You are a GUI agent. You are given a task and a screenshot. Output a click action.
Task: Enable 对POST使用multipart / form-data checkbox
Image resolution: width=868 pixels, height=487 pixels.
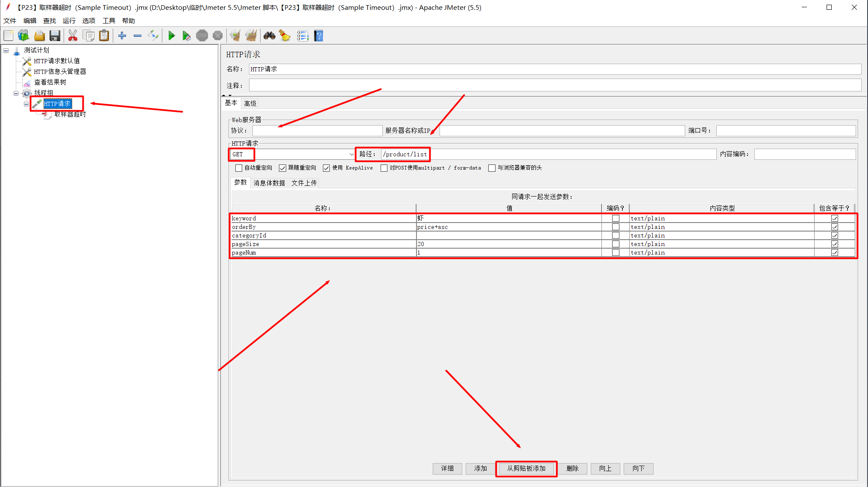coord(384,168)
